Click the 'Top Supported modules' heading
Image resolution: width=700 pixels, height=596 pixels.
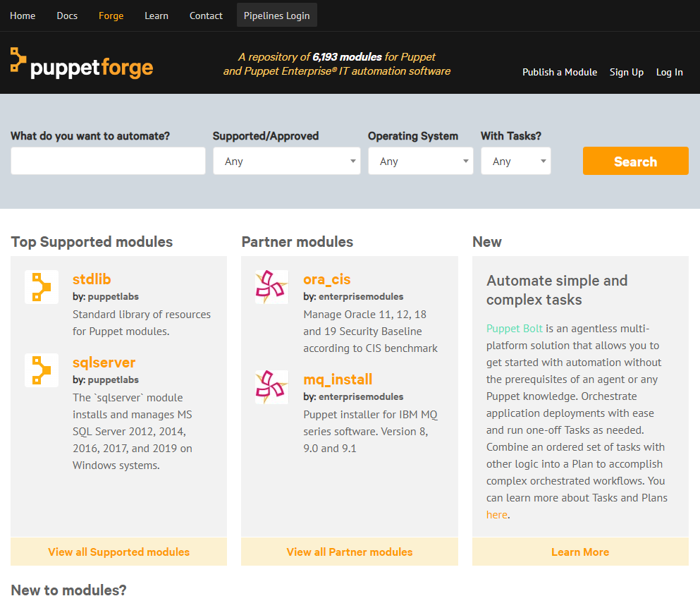(x=92, y=242)
